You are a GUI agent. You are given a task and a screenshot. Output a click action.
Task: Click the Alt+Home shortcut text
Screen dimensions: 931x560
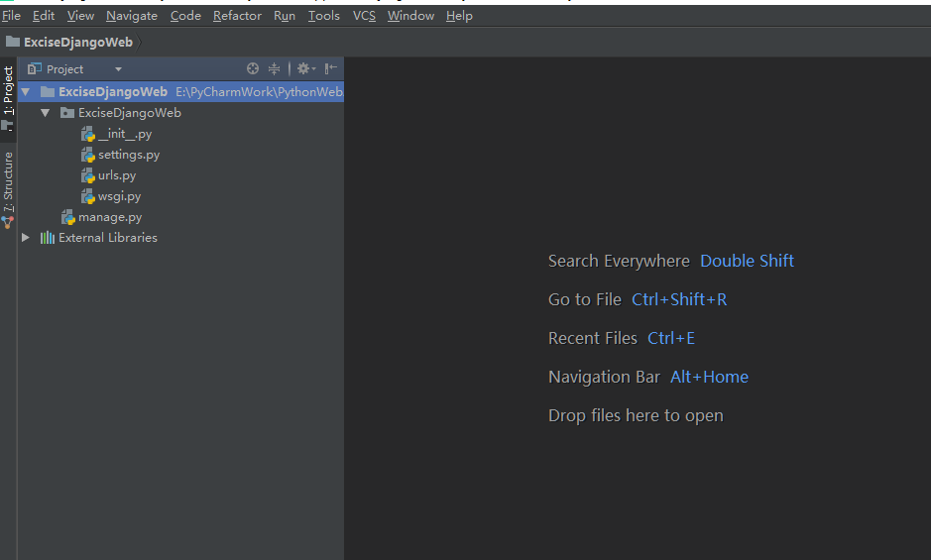pos(710,377)
